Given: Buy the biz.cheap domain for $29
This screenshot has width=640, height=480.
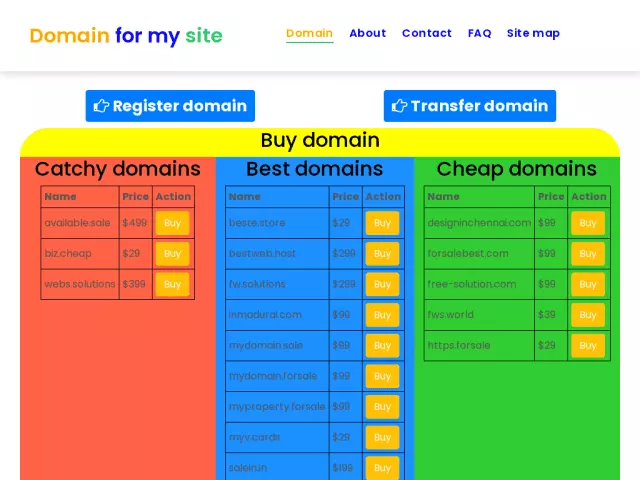Looking at the screenshot, I should coord(172,254).
